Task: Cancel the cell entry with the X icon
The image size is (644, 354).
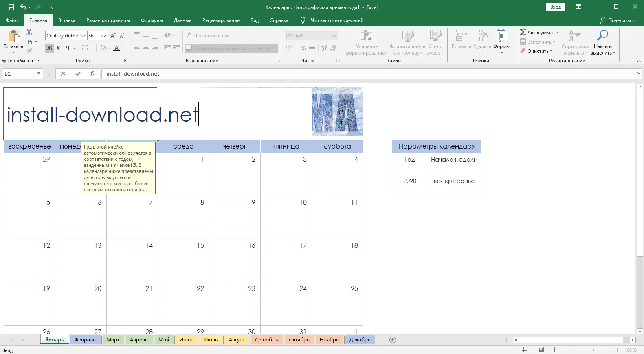Action: click(63, 74)
